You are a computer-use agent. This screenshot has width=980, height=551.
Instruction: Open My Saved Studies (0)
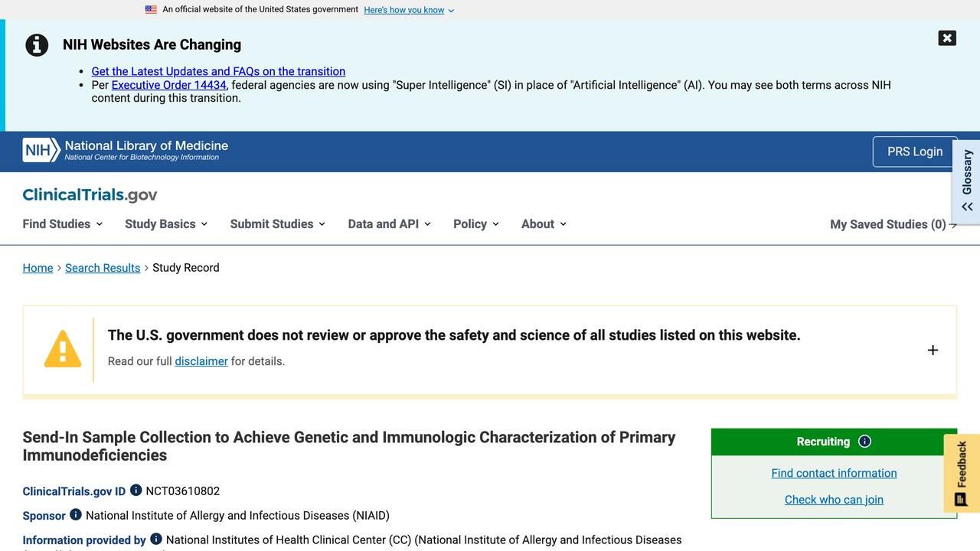pos(893,224)
